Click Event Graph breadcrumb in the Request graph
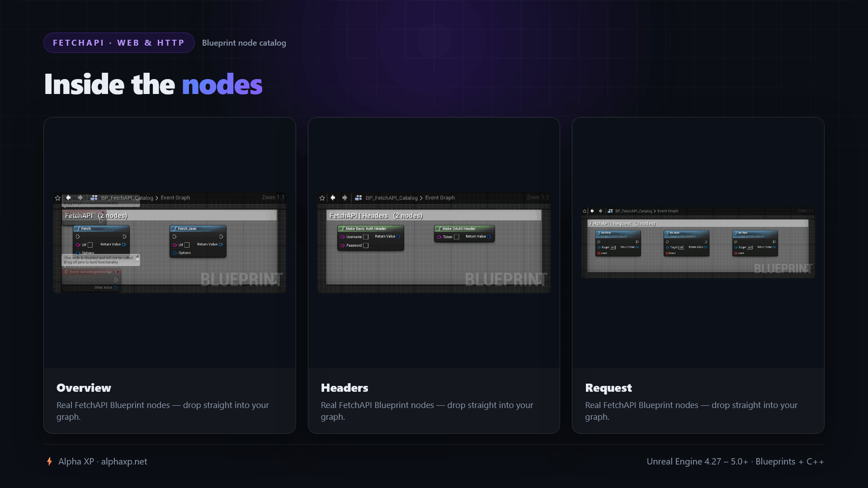This screenshot has width=868, height=488. (x=668, y=211)
